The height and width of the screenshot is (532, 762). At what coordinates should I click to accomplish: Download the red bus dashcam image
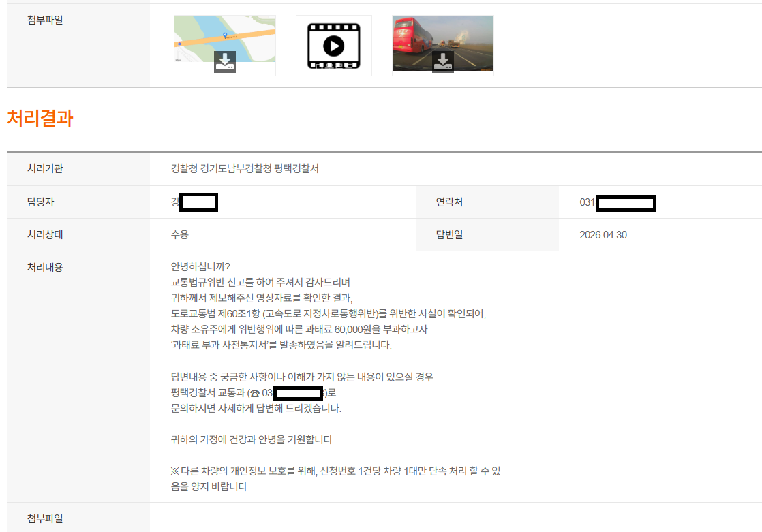tap(443, 63)
